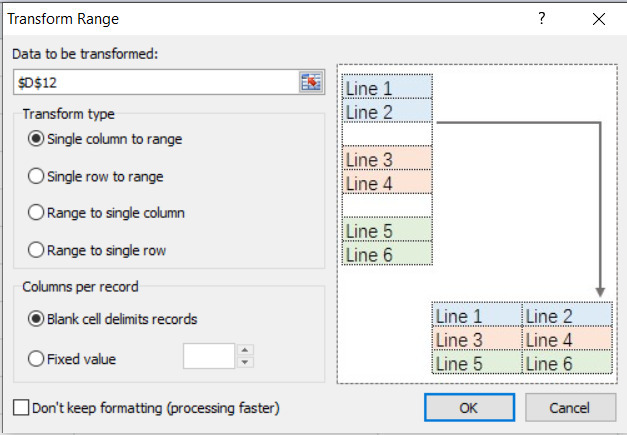Choose Range to single row
627x435 pixels.
(x=37, y=250)
